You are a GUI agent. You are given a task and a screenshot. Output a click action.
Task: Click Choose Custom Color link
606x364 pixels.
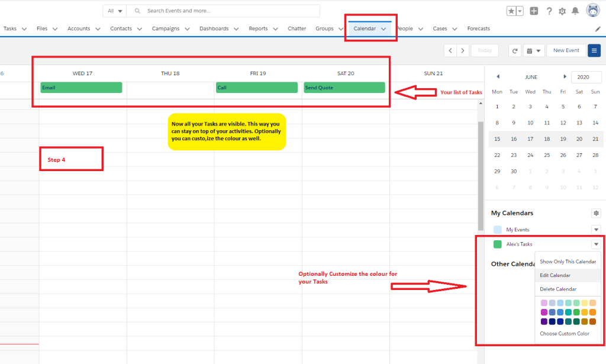(x=565, y=334)
